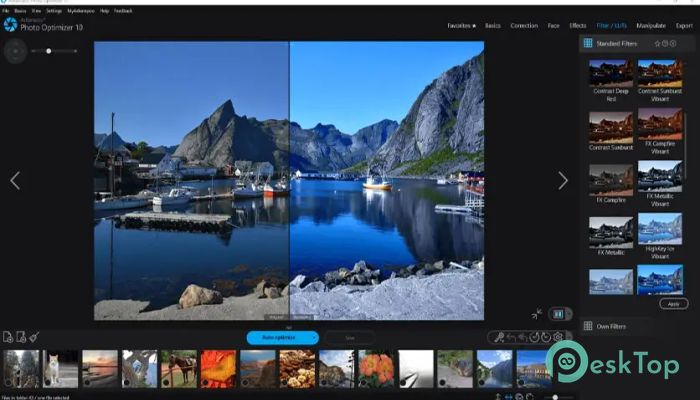Click the add image file icon
Screen dimensions: 700x400
[x=8, y=337]
